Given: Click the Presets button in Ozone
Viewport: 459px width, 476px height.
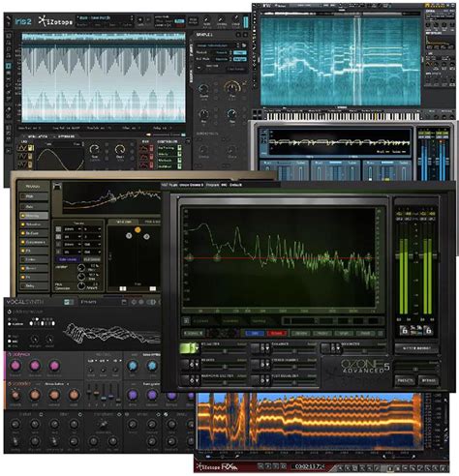Looking at the screenshot, I should [405, 380].
